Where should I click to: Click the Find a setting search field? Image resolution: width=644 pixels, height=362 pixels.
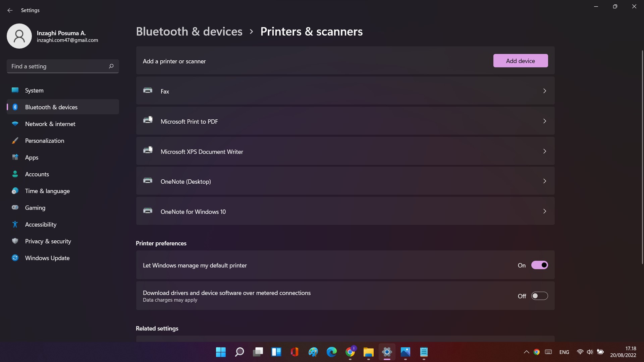[x=57, y=66]
